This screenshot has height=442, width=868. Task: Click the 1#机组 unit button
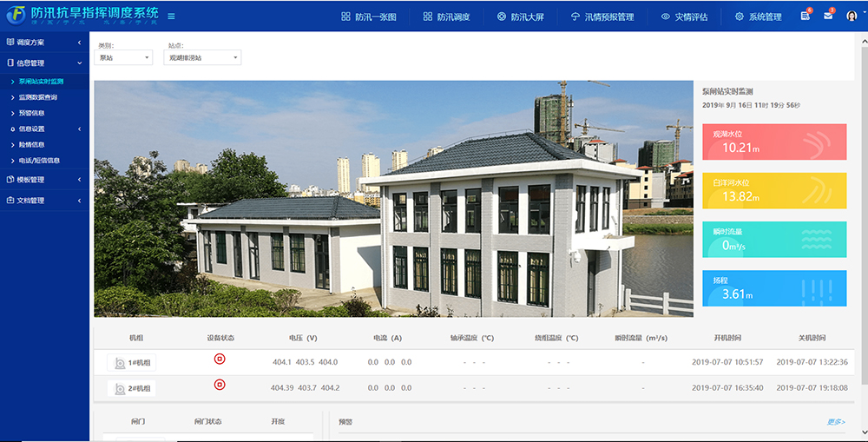pyautogui.click(x=131, y=363)
